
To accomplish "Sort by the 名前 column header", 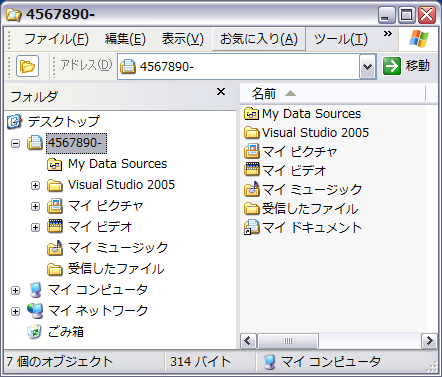I will point(333,94).
